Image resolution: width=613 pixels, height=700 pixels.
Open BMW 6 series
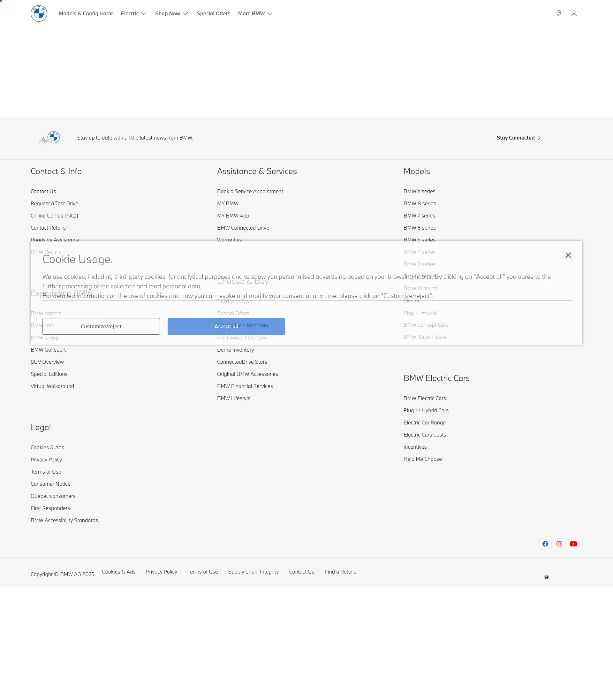click(420, 228)
